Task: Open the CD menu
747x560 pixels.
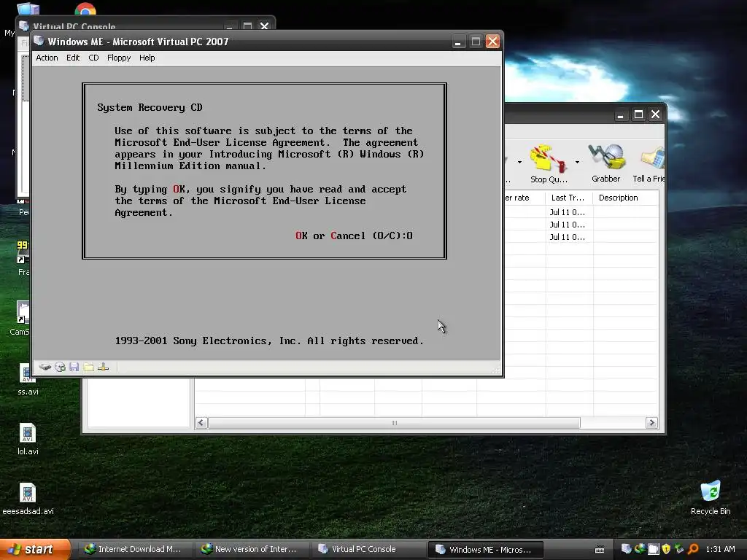Action: point(93,58)
